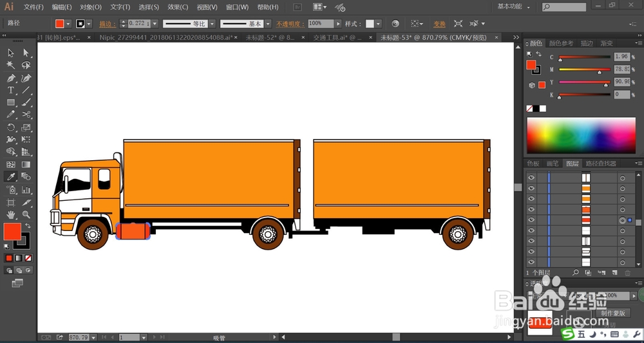
Task: Select the Scale tool
Action: click(26, 127)
